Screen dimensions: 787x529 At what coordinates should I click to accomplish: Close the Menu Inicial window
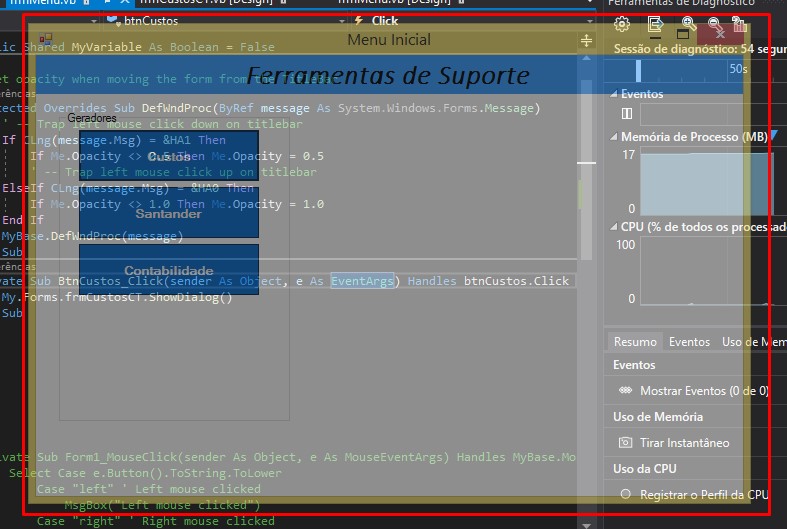coord(720,34)
